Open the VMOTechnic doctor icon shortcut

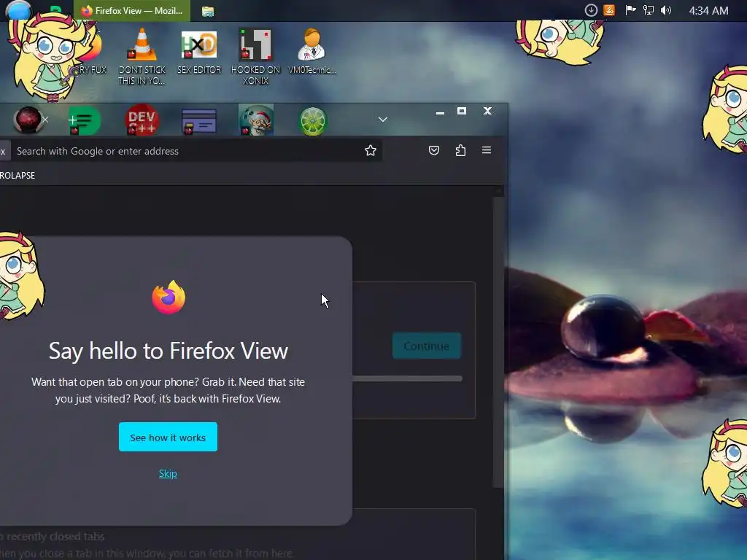point(312,50)
